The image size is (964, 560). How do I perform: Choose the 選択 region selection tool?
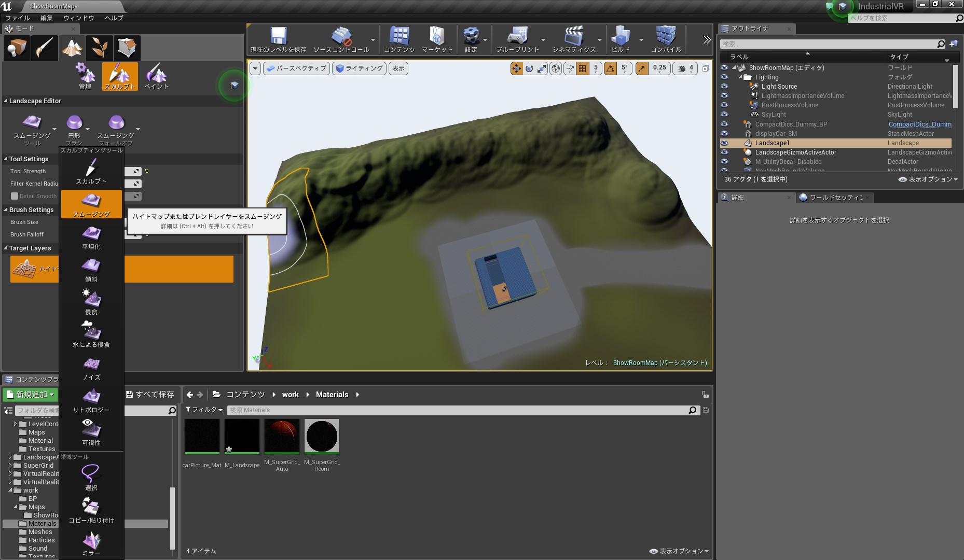[x=91, y=478]
